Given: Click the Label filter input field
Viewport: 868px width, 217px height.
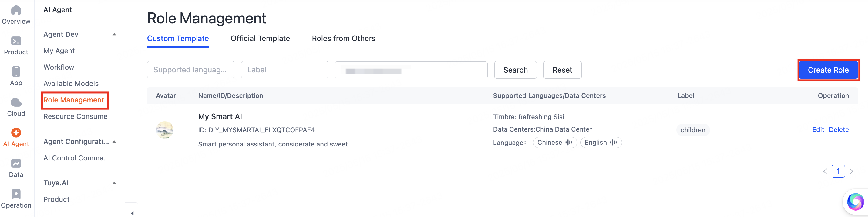Looking at the screenshot, I should tap(284, 70).
